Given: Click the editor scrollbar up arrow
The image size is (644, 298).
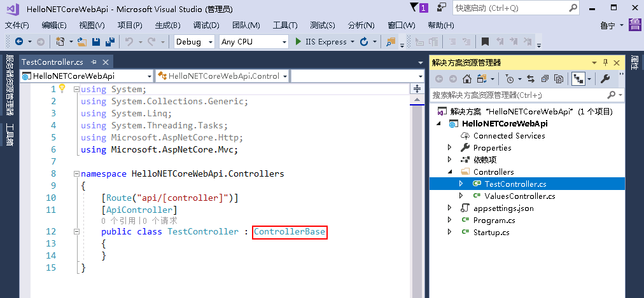Looking at the screenshot, I should click(417, 100).
